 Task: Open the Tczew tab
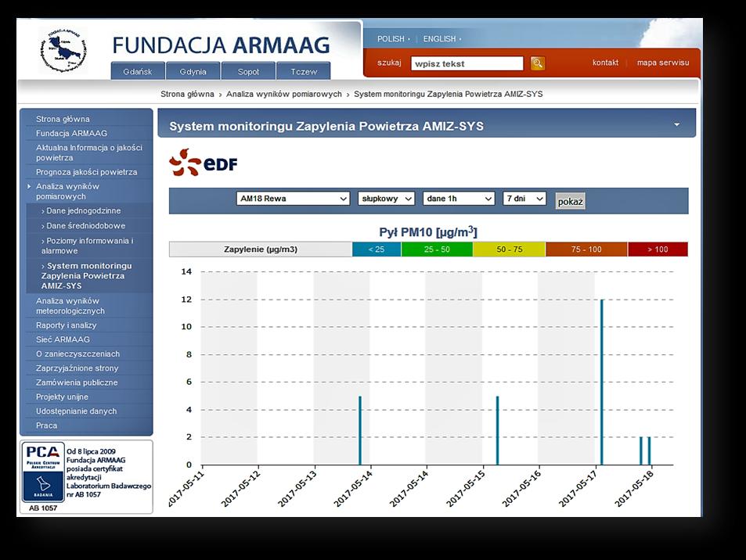pyautogui.click(x=304, y=71)
